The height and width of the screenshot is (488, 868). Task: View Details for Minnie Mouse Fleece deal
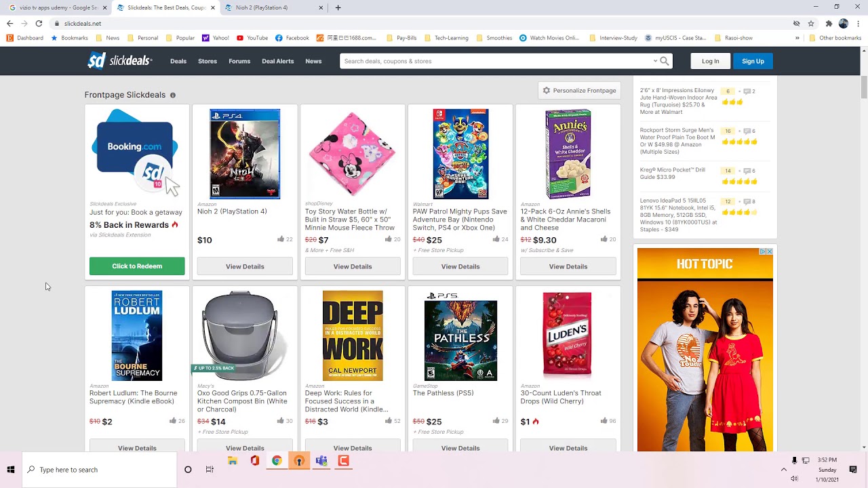pos(353,266)
